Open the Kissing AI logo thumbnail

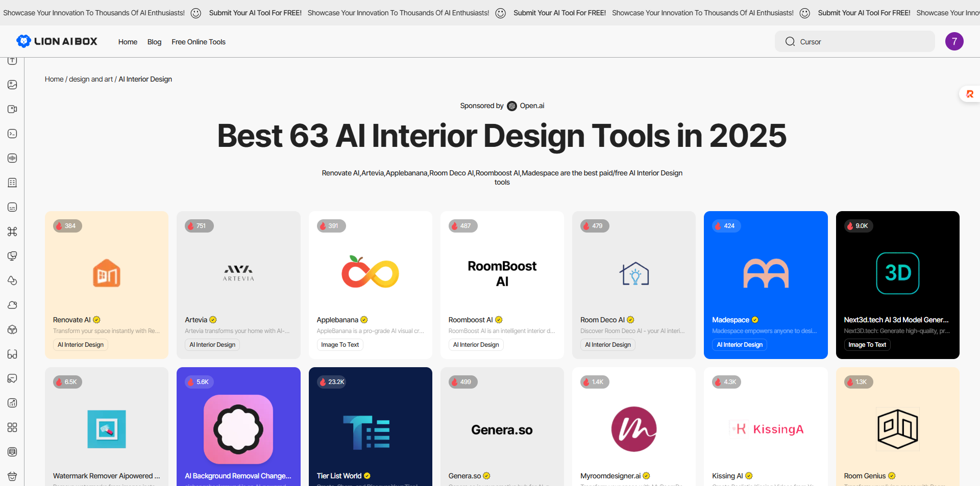(x=766, y=429)
